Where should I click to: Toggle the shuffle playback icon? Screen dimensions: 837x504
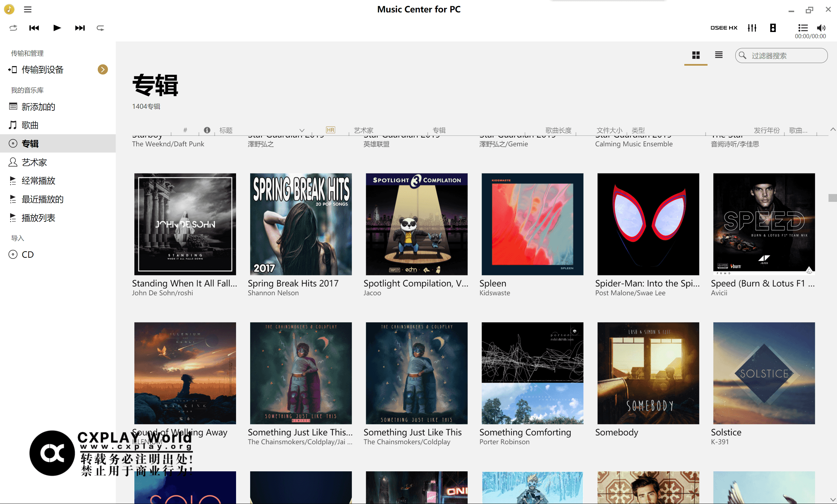click(x=13, y=28)
